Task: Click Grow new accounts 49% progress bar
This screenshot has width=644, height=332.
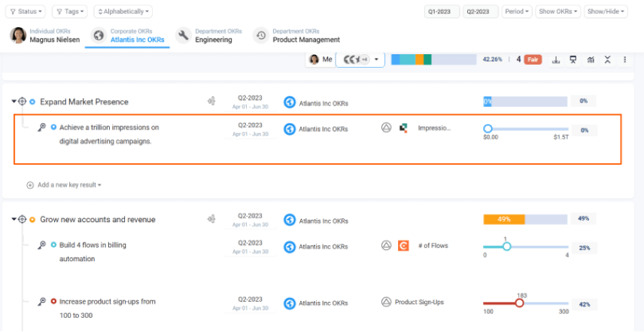Action: (525, 219)
